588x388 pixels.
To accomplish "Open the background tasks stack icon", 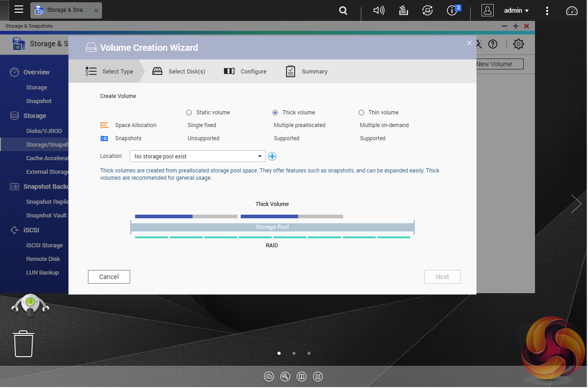I will pyautogui.click(x=403, y=10).
